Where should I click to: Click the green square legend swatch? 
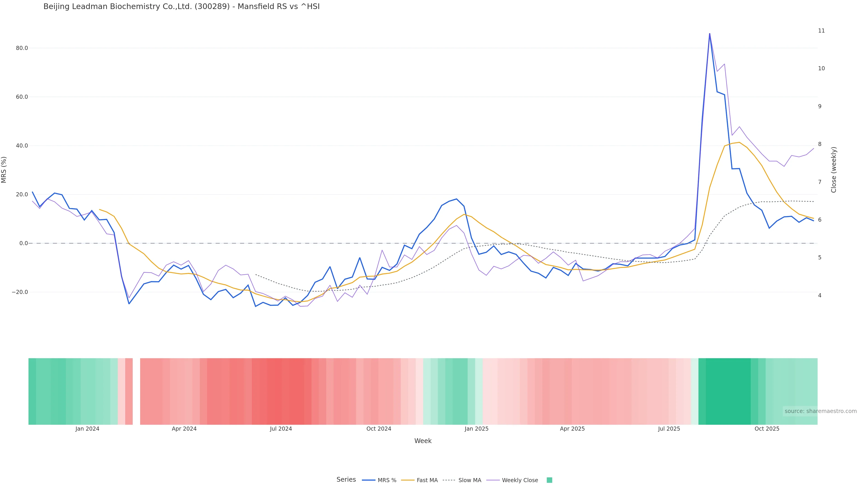pos(549,480)
